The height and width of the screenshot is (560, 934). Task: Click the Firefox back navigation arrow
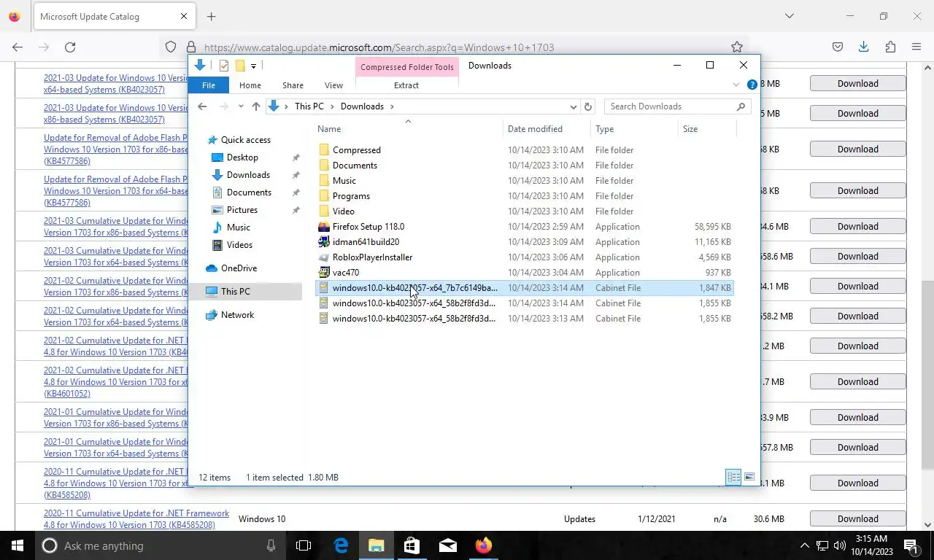(18, 47)
